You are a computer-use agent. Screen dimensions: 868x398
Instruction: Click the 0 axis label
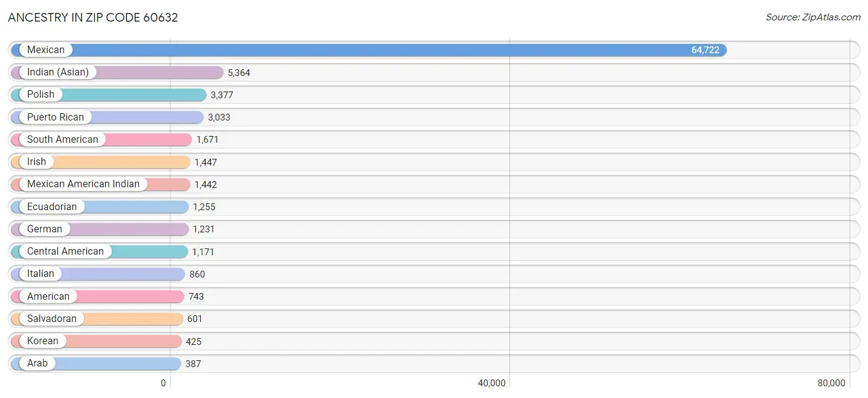tap(164, 383)
